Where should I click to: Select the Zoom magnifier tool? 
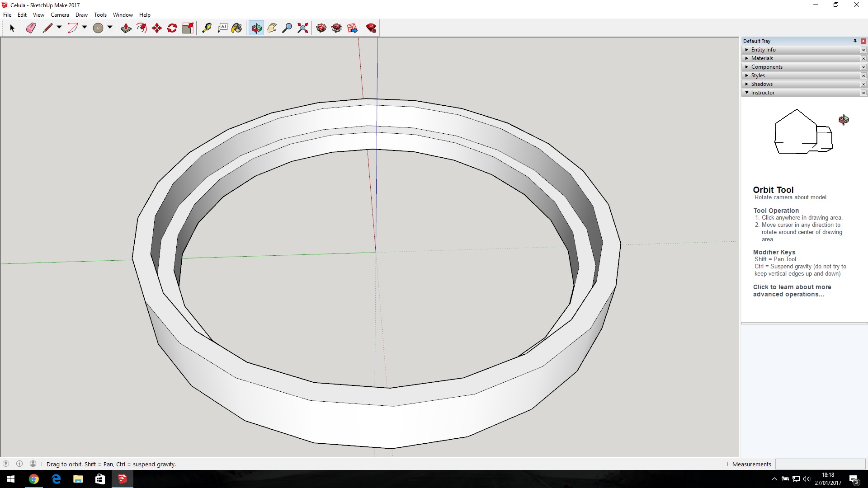click(287, 28)
